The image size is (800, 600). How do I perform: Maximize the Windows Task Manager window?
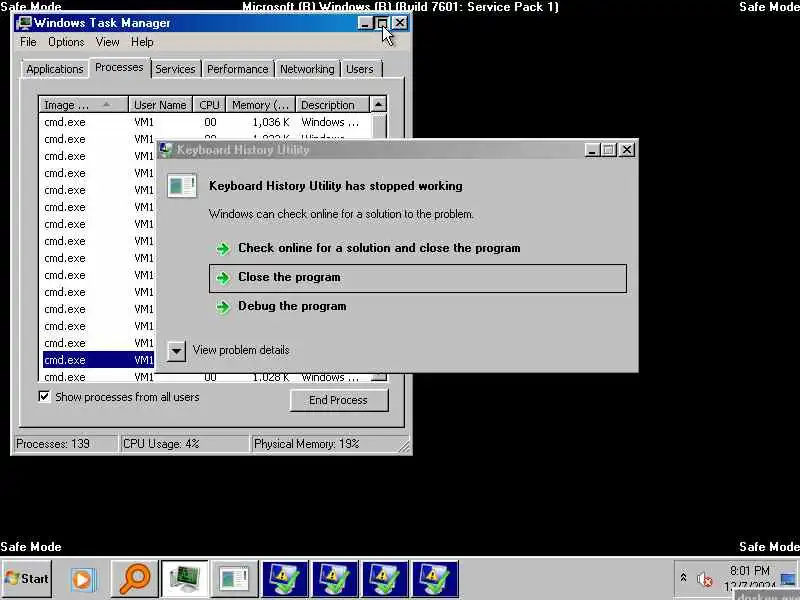pyautogui.click(x=382, y=23)
